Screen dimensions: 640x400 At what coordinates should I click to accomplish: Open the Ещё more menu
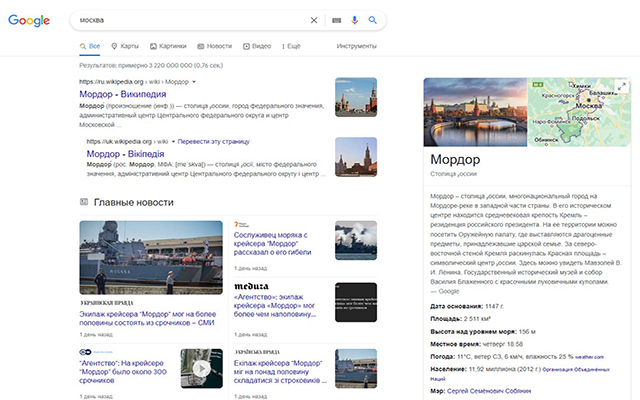(291, 46)
